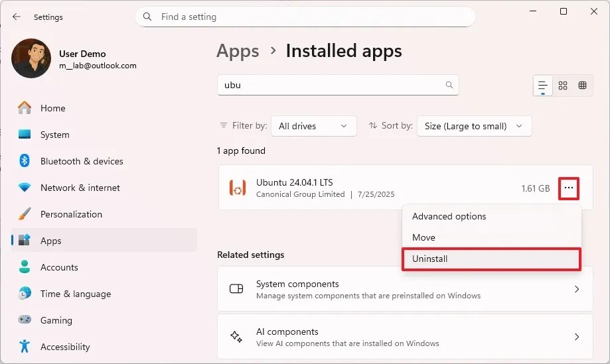This screenshot has width=610, height=364.
Task: Close the Settings window
Action: 593,11
